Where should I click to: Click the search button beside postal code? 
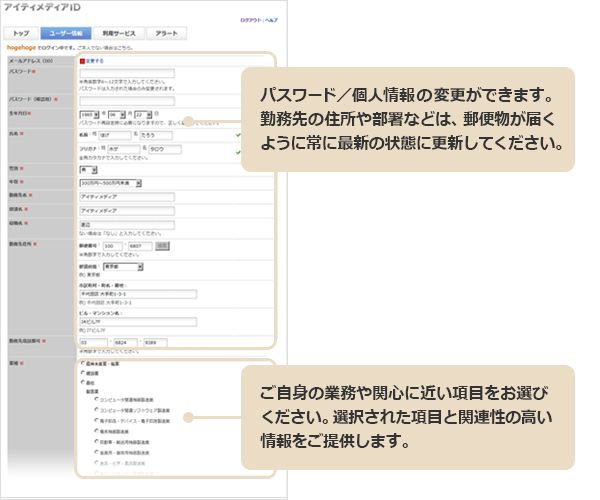click(162, 246)
